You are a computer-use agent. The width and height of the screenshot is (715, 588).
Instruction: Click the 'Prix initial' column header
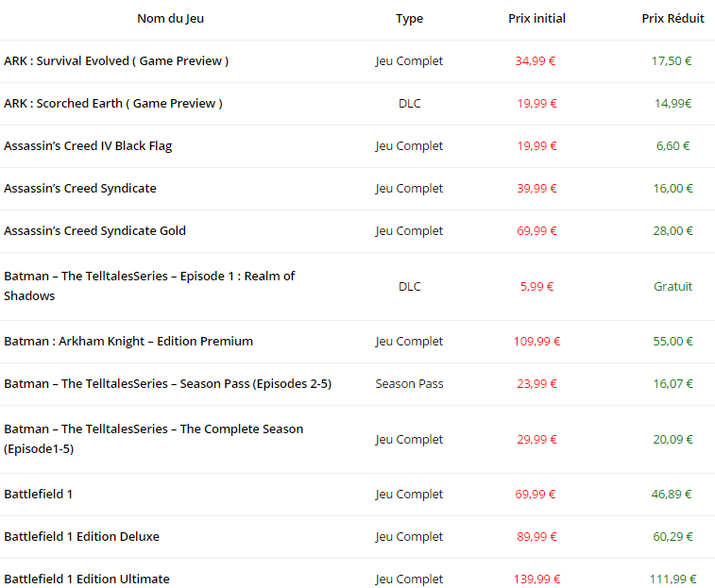pos(536,19)
